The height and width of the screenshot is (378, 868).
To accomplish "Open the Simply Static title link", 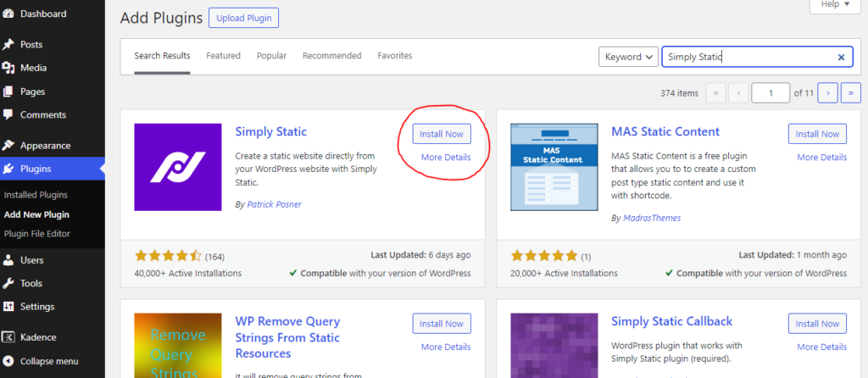I will pyautogui.click(x=270, y=131).
